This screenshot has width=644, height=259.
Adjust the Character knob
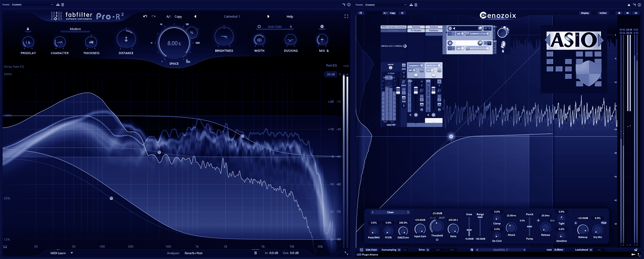click(60, 42)
